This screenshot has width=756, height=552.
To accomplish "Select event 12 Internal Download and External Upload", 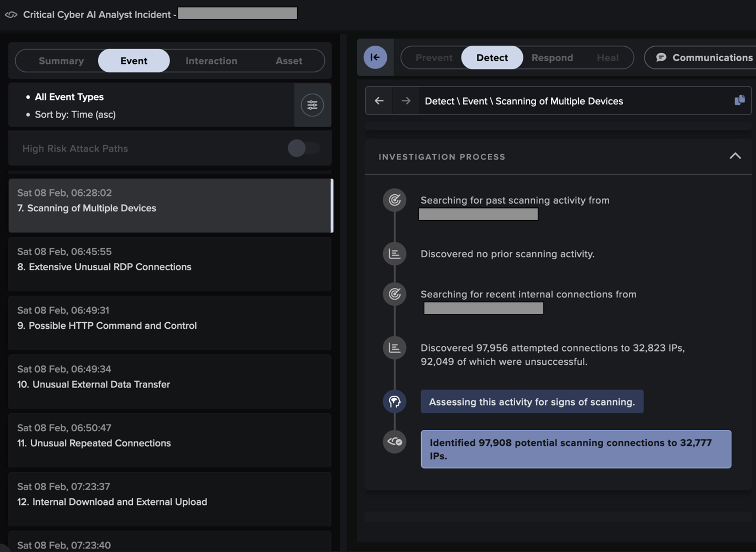I will click(170, 499).
